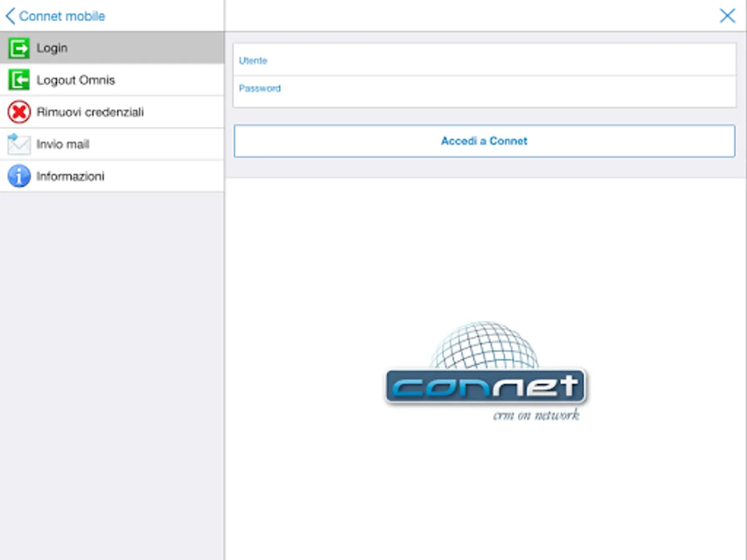
Task: Open the Logout Omnis menu entry
Action: pos(112,80)
